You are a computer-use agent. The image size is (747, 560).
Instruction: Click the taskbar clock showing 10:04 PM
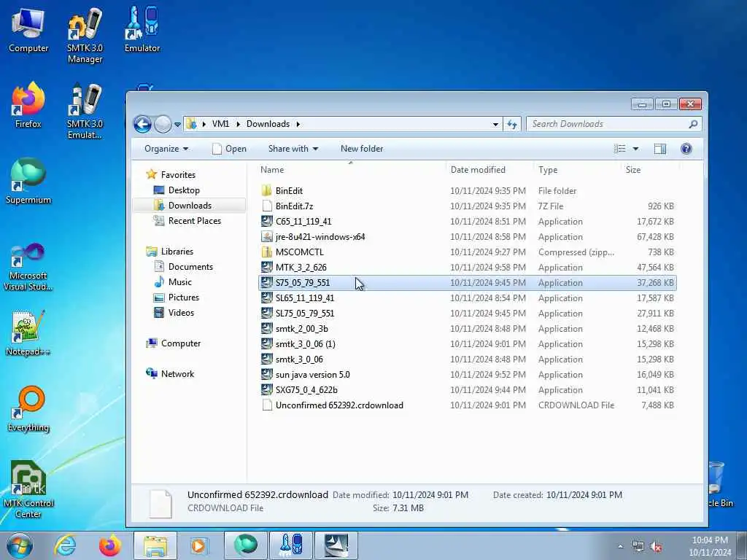point(710,546)
